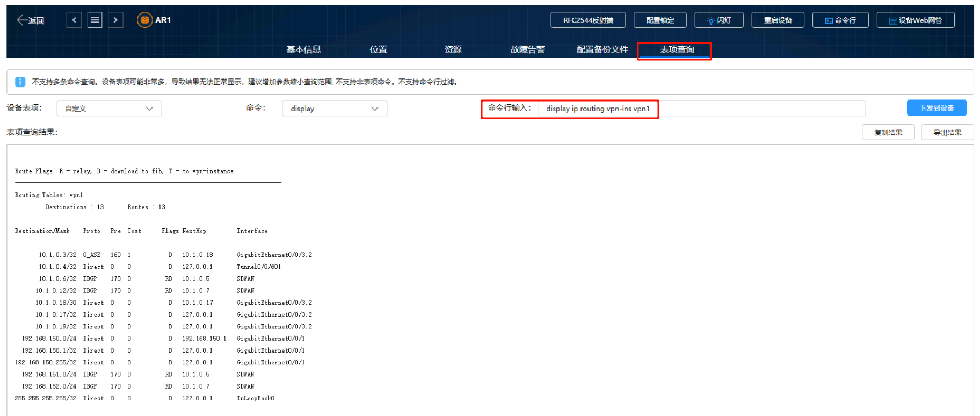Screen dimensions: 980x416
Task: Click the 下发到设备 button
Action: coord(936,108)
